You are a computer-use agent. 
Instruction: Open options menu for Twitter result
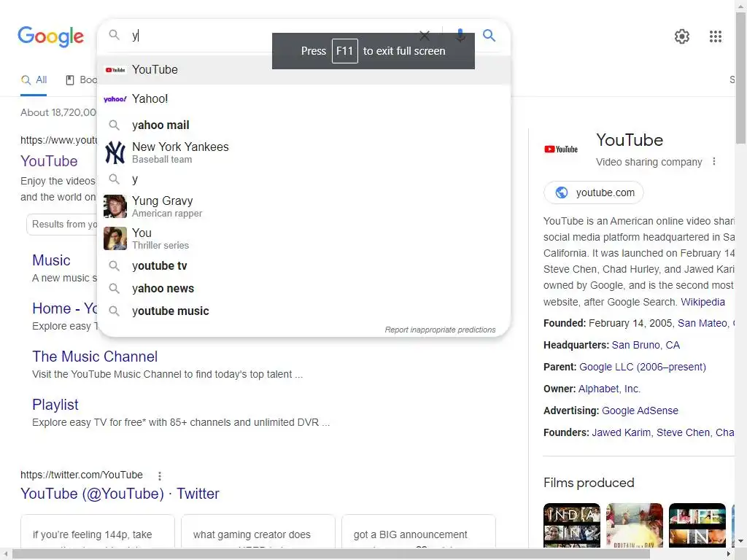coord(160,475)
